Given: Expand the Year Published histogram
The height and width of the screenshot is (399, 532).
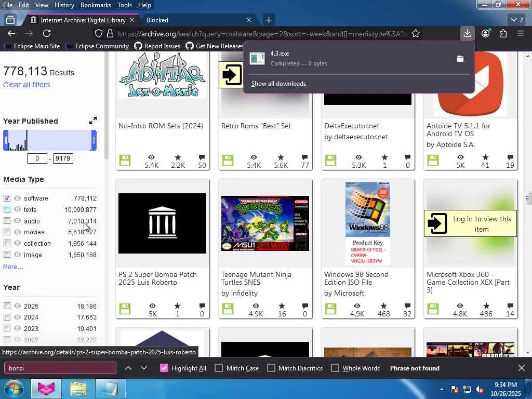Looking at the screenshot, I should [93, 121].
